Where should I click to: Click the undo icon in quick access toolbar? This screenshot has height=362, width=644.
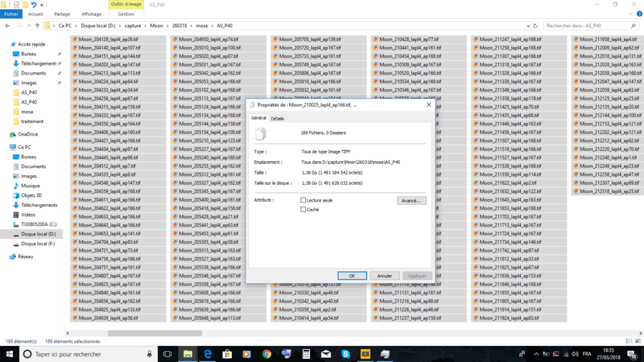pos(33,5)
